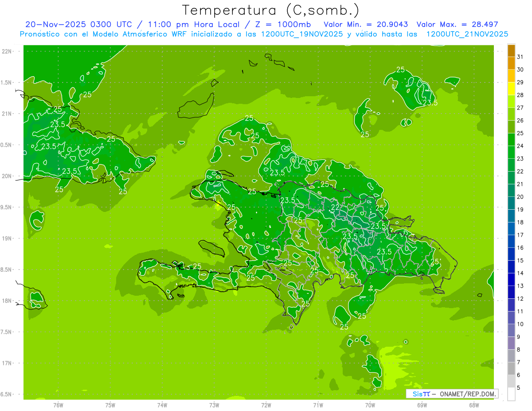Image resolution: width=532 pixels, height=411 pixels.
Task: Click the color scale label "15"
Action: (x=520, y=260)
